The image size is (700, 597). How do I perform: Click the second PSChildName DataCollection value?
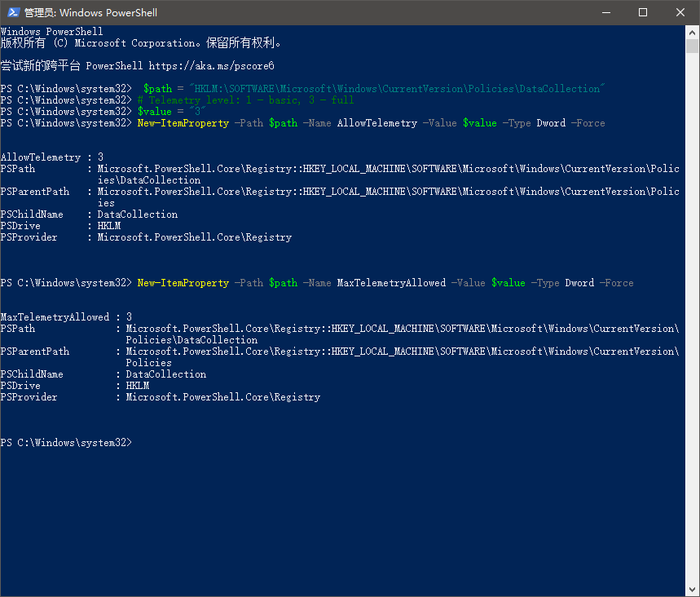[166, 374]
